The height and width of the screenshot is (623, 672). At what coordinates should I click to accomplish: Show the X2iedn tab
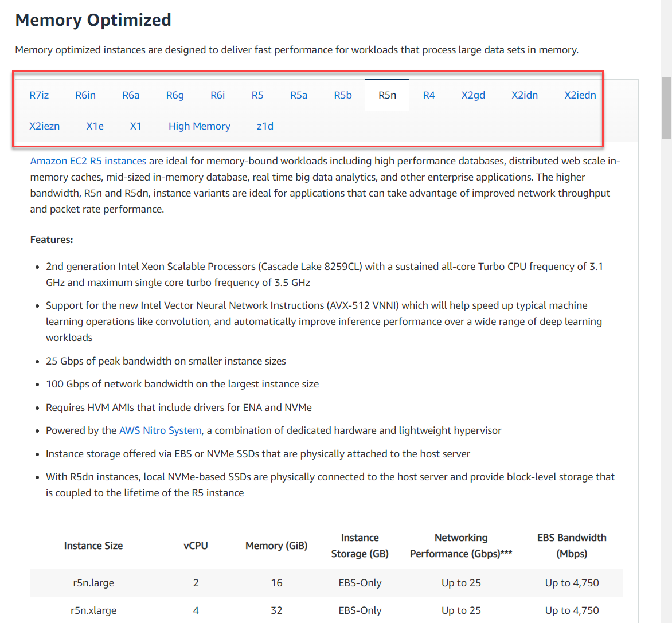(580, 95)
